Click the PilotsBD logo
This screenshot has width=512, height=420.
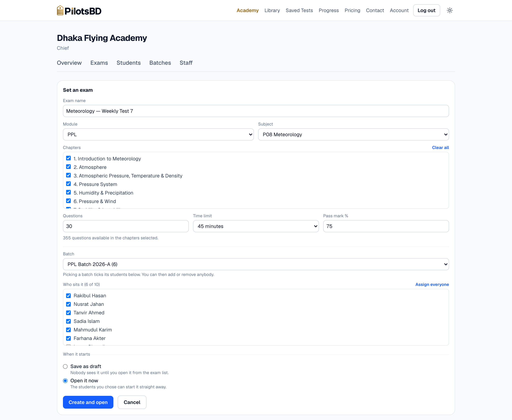(x=79, y=10)
